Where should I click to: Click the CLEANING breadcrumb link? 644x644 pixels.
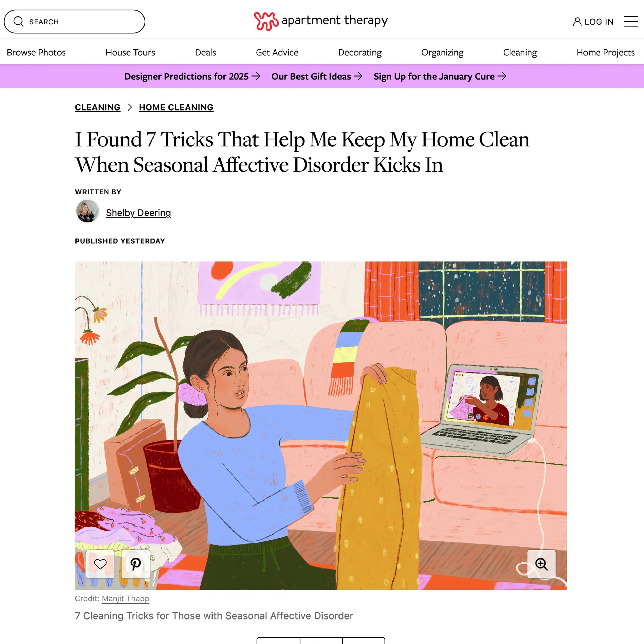tap(98, 107)
